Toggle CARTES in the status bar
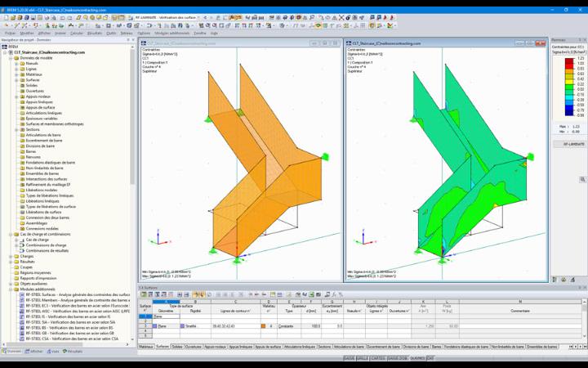Image resolution: width=588 pixels, height=368 pixels. [377, 358]
